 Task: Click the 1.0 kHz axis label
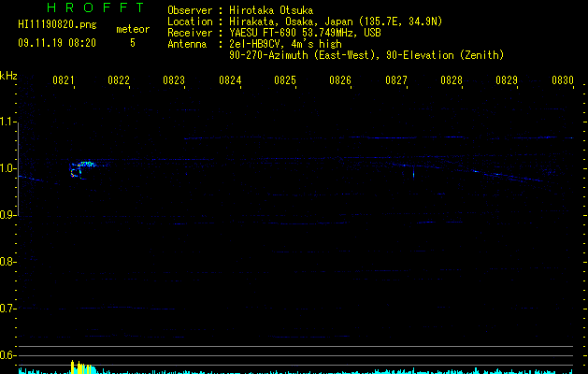[8, 167]
